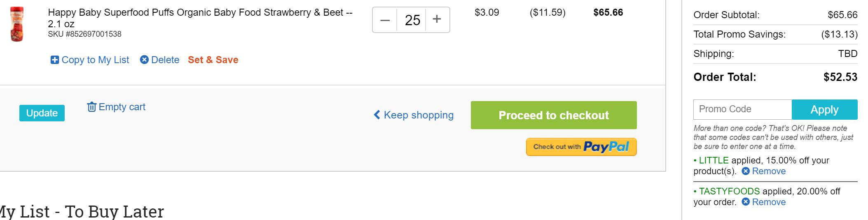Remove the LITTLE promo code

tap(768, 171)
